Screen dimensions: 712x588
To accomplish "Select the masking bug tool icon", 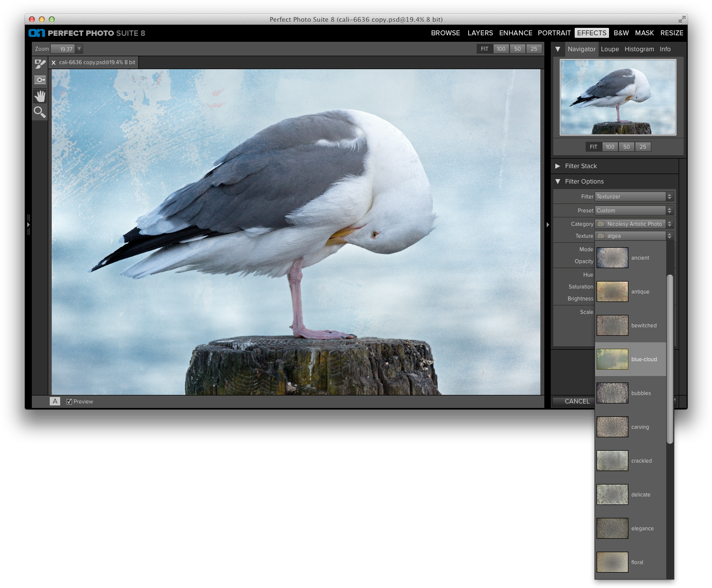I will coord(40,80).
